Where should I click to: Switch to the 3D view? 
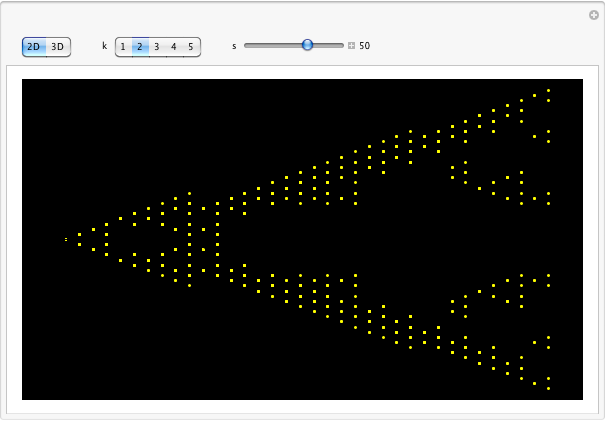[x=58, y=46]
